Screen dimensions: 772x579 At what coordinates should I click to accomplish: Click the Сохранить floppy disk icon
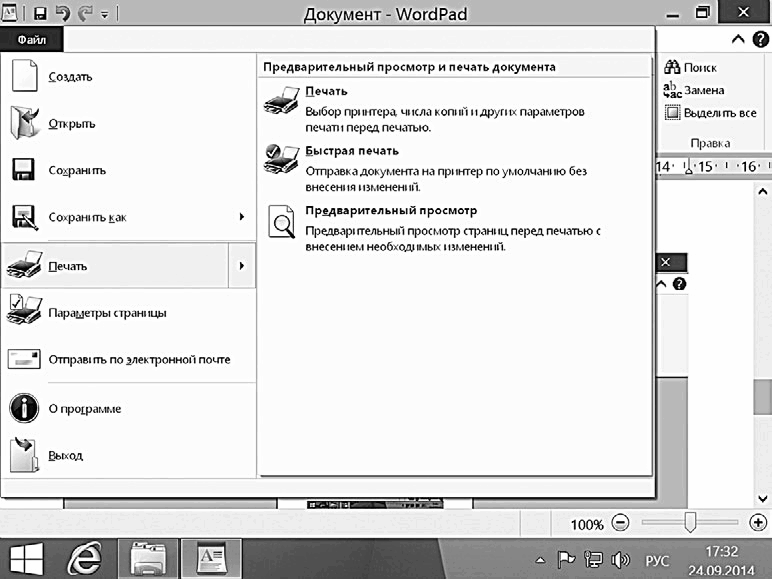23,170
